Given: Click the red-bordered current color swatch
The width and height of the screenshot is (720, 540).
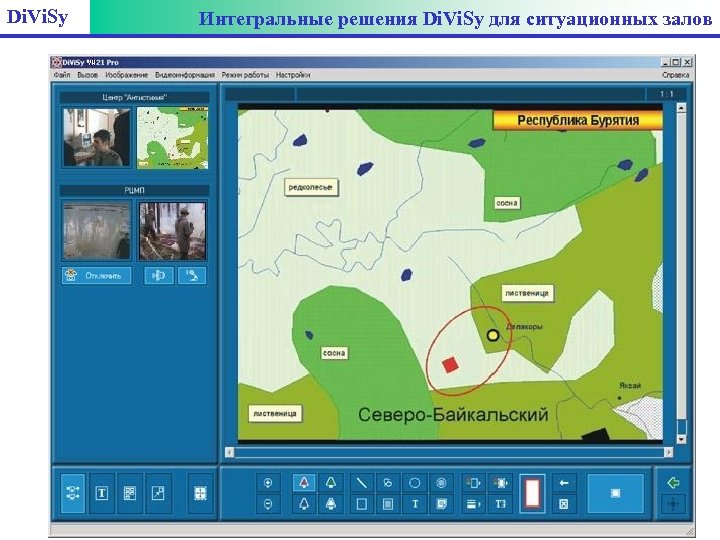Looking at the screenshot, I should pyautogui.click(x=532, y=493).
